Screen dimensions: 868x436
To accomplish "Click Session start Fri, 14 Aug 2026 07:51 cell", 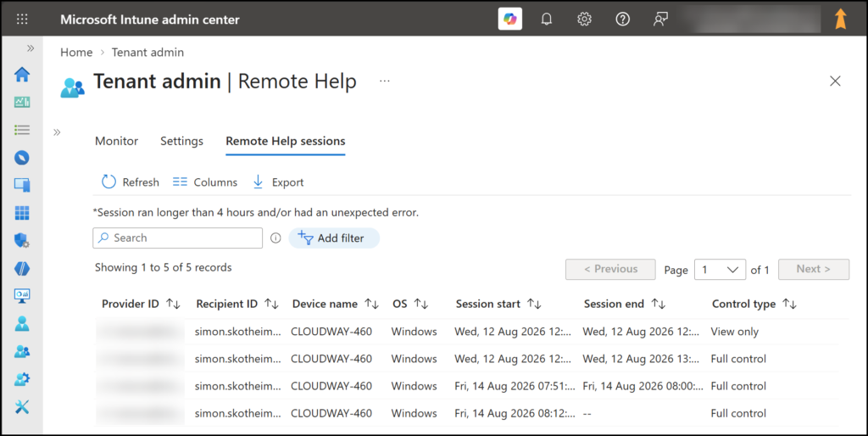I will (x=515, y=386).
